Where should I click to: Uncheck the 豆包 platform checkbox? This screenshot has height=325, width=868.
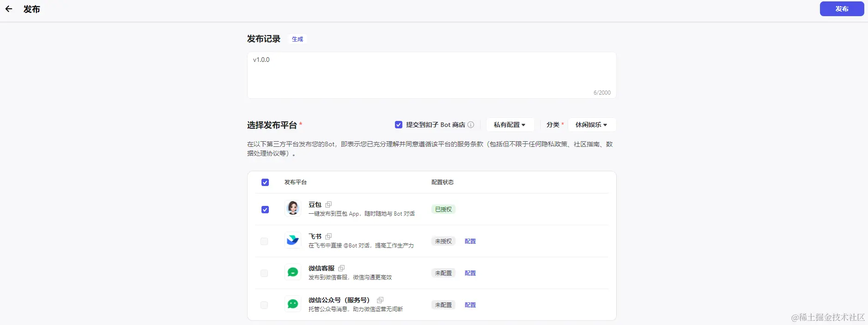pos(265,210)
